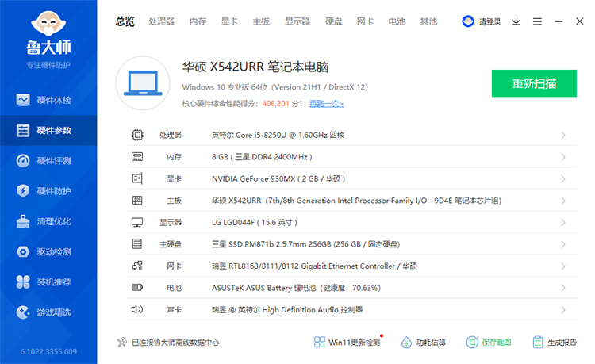The image size is (595, 364).
Task: Click the processor chip row icon
Action: click(137, 135)
